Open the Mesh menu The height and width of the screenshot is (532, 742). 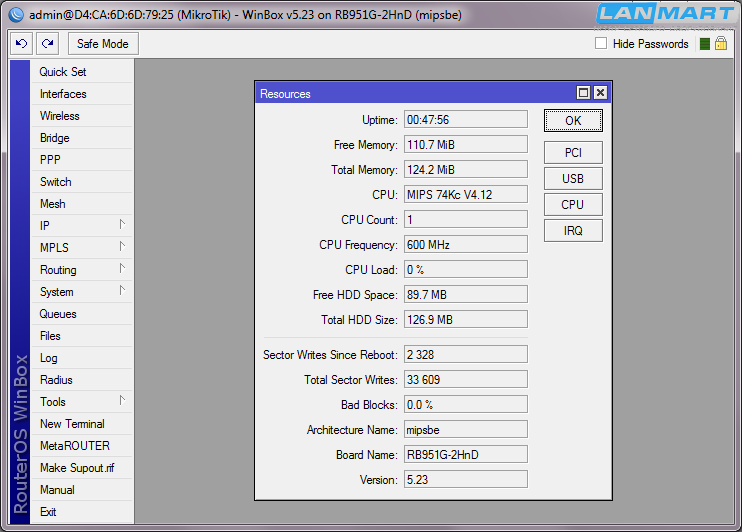81,204
